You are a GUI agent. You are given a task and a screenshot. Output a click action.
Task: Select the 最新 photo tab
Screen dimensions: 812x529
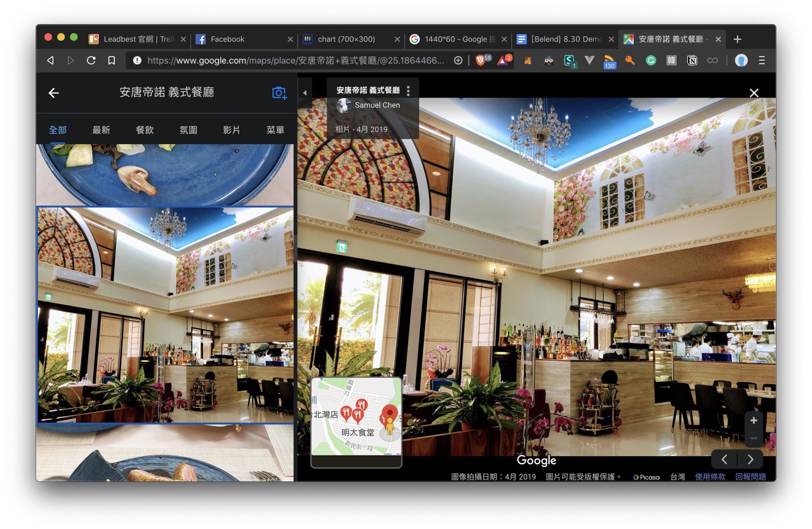coord(101,130)
